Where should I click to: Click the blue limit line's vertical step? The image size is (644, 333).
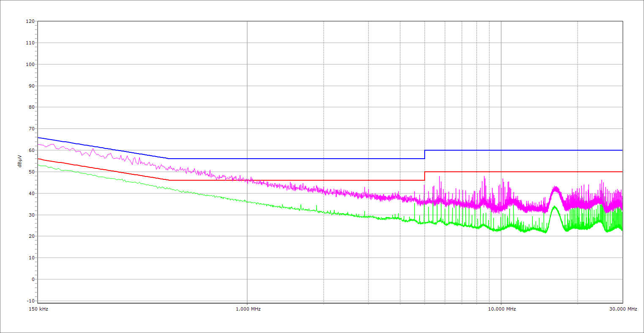425,154
